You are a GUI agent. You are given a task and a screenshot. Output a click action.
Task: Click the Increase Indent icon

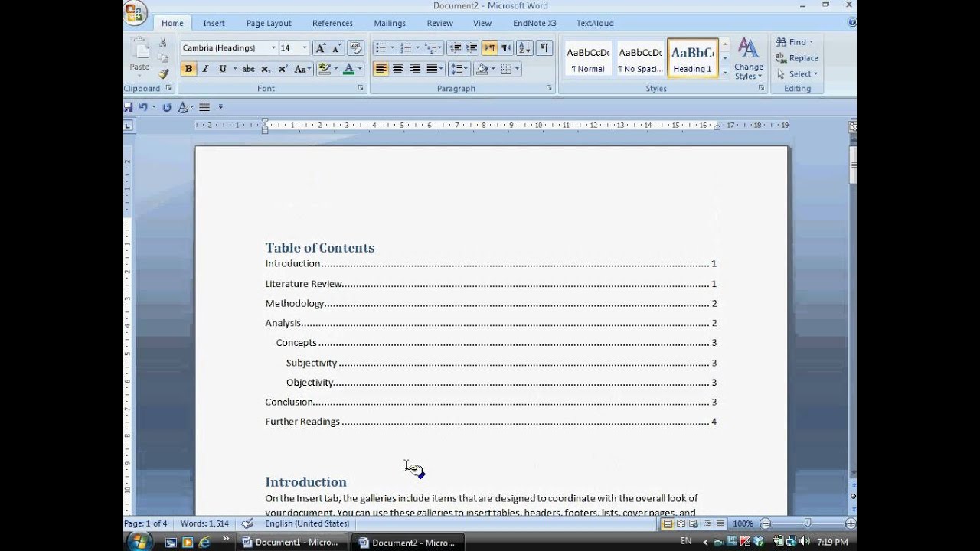point(472,47)
